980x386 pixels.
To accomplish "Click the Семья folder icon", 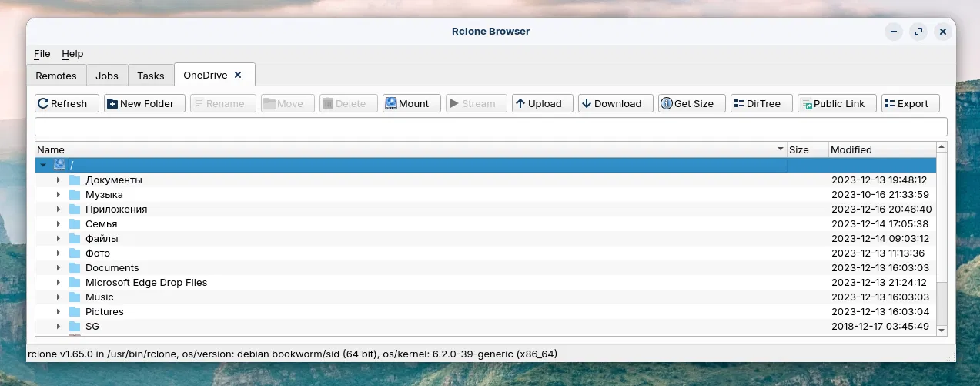I will point(75,223).
